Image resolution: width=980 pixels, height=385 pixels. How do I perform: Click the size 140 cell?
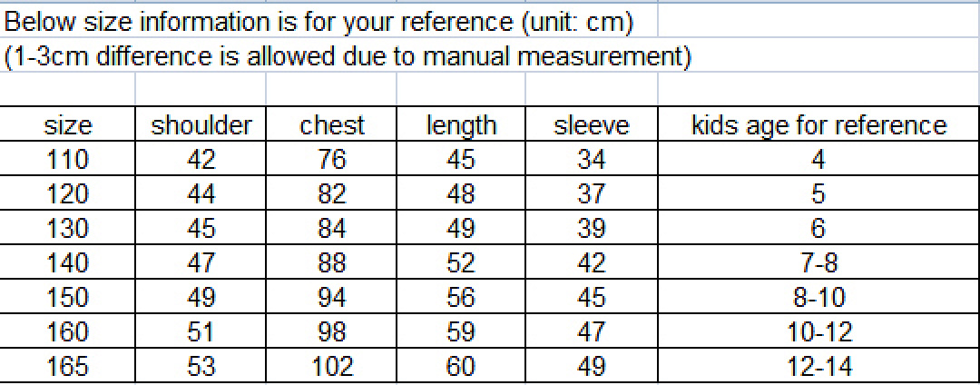tap(67, 263)
